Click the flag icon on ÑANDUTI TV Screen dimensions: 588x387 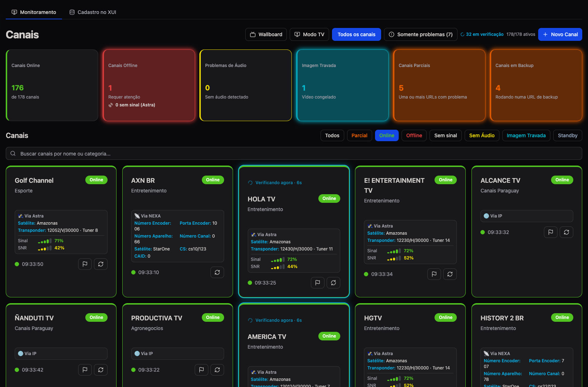pyautogui.click(x=85, y=370)
